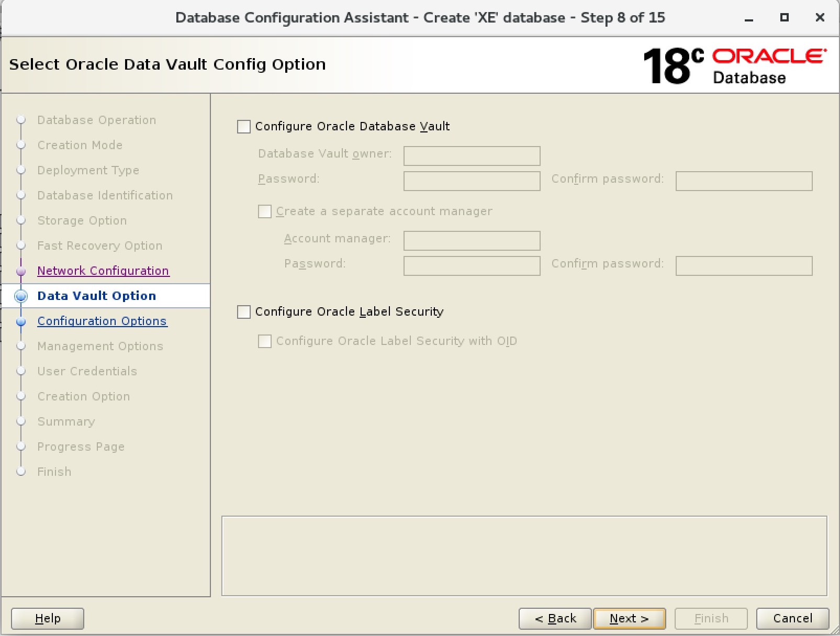
Task: Enable Configure Oracle Database Vault
Action: coord(243,126)
